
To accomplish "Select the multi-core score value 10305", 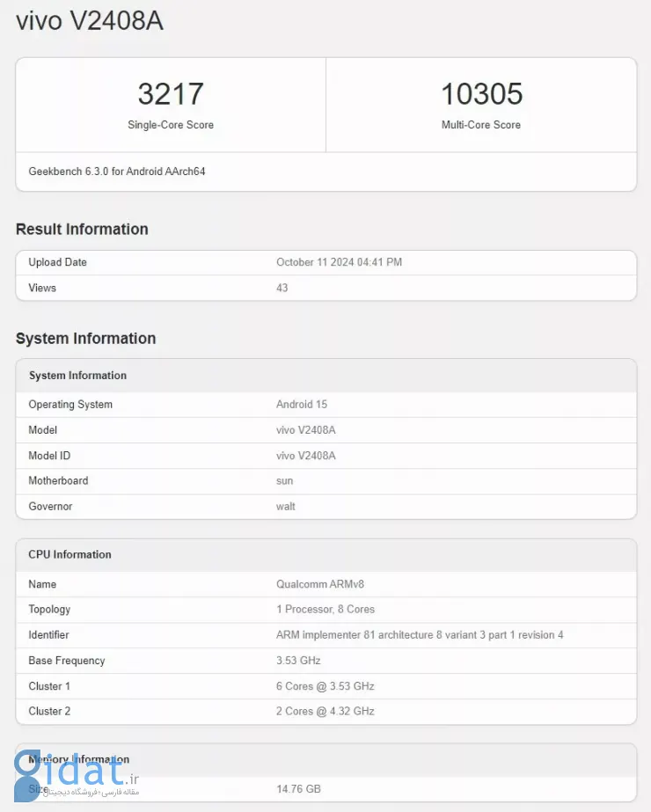I will click(x=481, y=94).
